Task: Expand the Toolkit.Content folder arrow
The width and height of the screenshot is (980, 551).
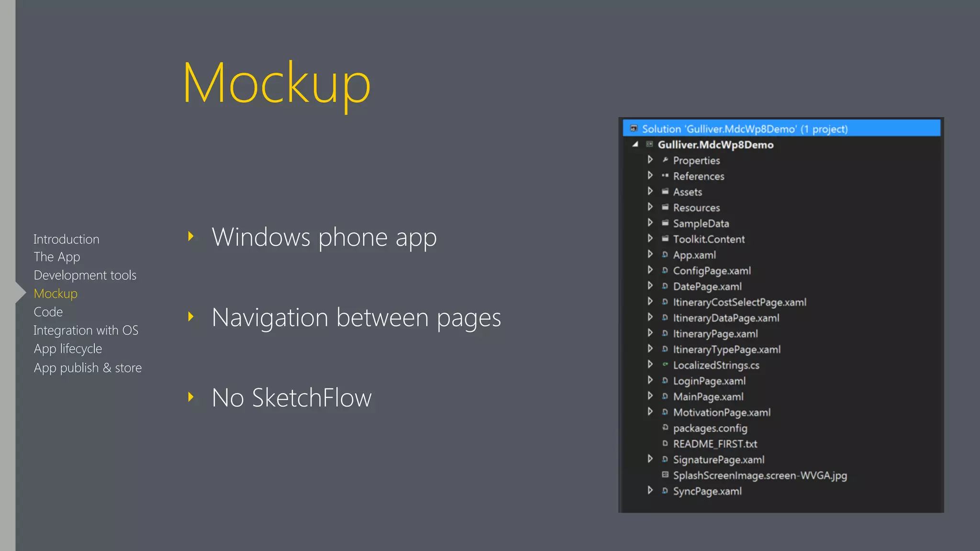Action: [650, 238]
